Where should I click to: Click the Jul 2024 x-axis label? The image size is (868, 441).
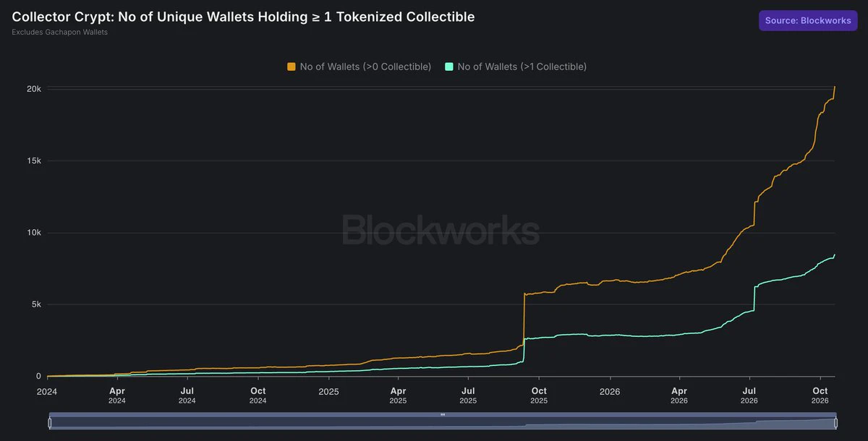(x=187, y=395)
